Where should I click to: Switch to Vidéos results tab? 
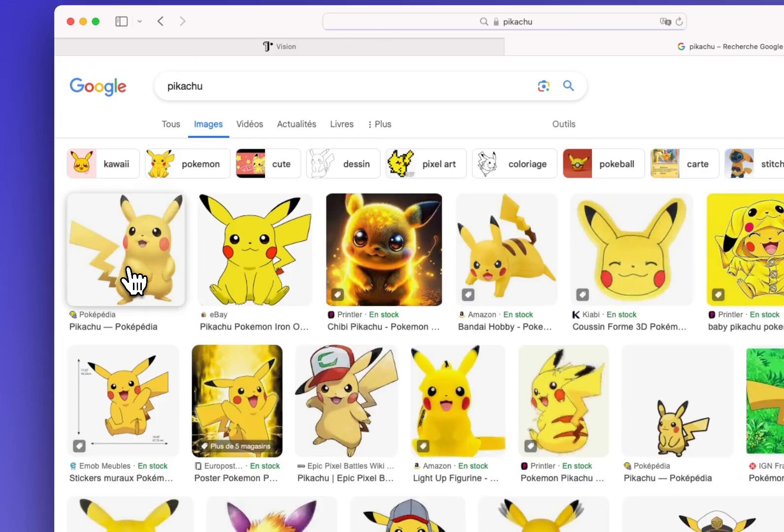tap(250, 124)
